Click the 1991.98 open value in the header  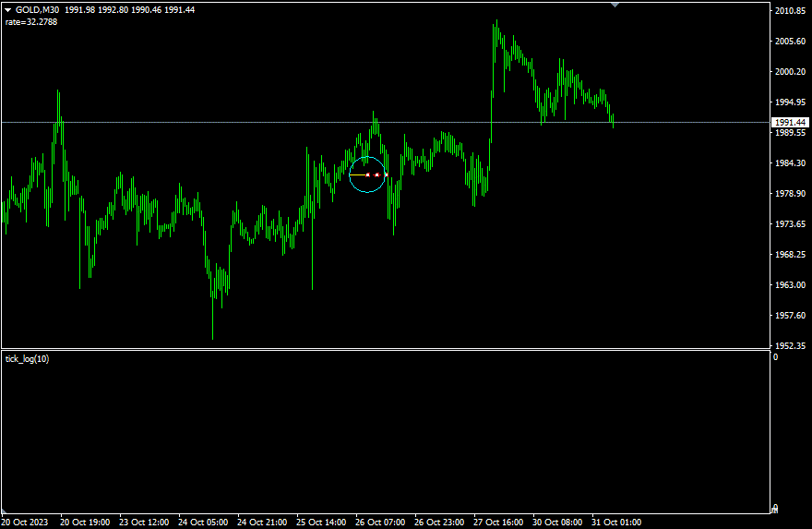click(79, 10)
